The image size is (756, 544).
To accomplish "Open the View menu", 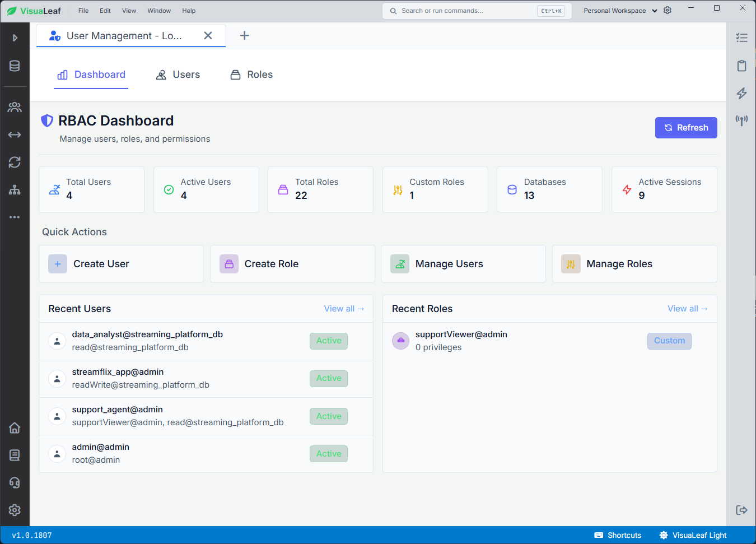I will (129, 11).
